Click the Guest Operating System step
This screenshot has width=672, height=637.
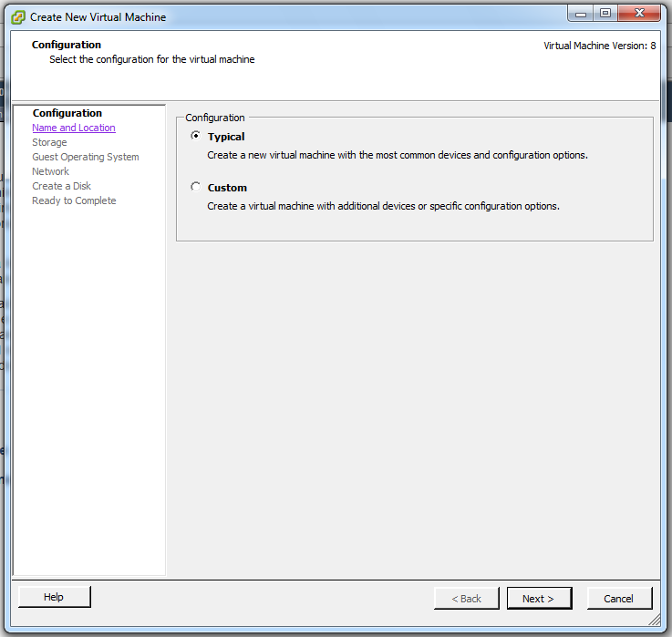tap(86, 157)
